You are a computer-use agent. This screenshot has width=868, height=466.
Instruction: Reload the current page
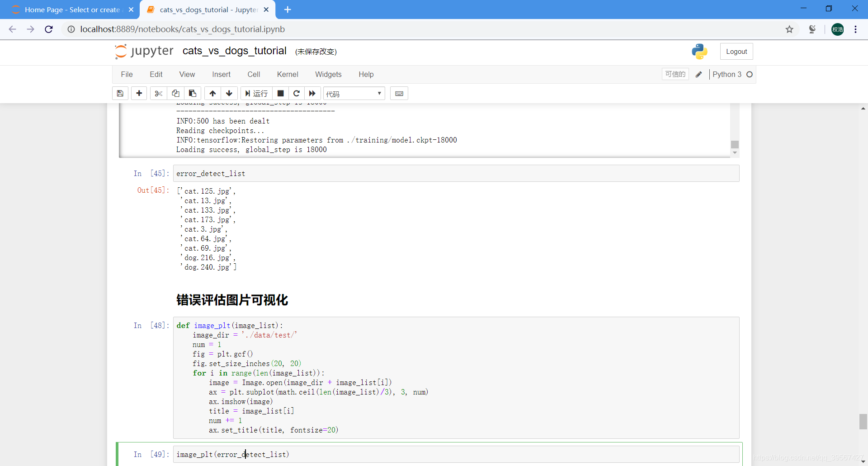(49, 29)
